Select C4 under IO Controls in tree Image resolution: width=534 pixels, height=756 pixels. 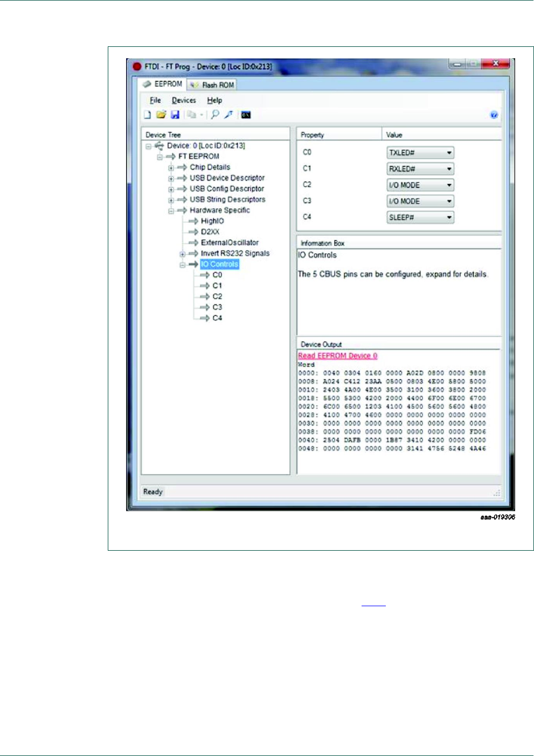217,318
